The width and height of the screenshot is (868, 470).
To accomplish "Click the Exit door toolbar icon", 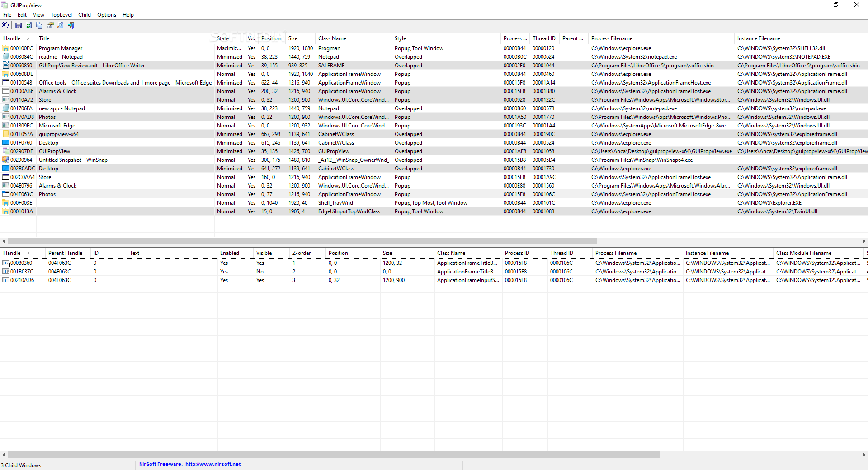I will point(71,25).
